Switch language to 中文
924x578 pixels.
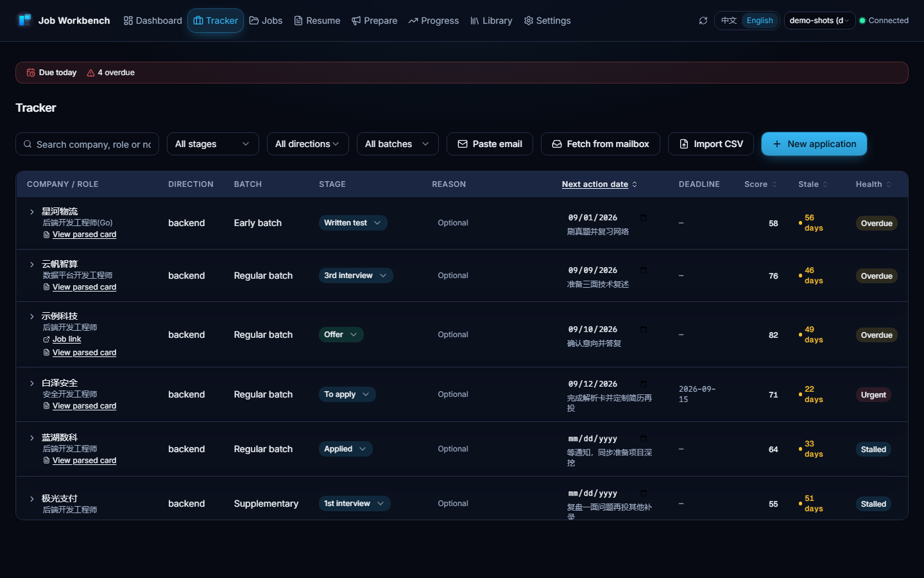click(x=729, y=21)
